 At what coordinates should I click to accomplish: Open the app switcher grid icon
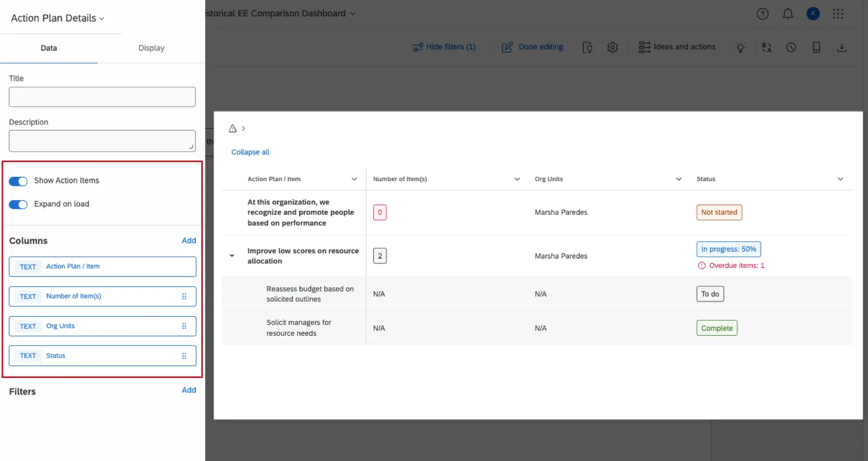click(x=838, y=14)
